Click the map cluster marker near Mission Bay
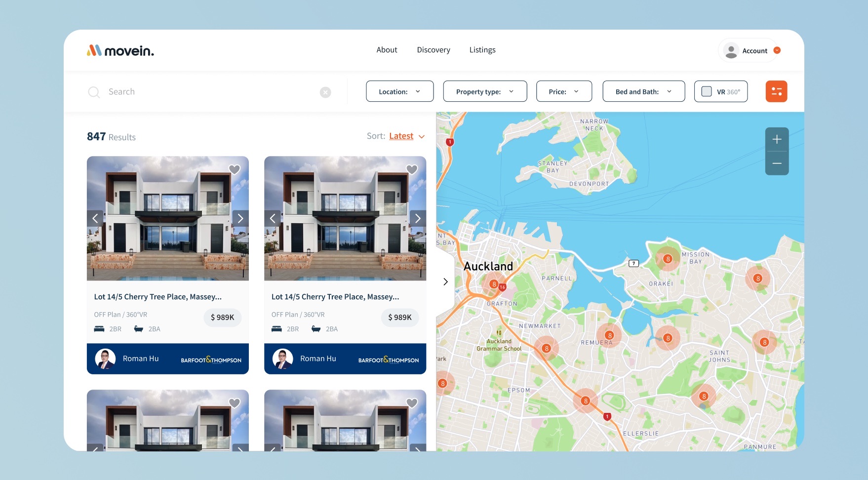The width and height of the screenshot is (868, 480). click(668, 259)
